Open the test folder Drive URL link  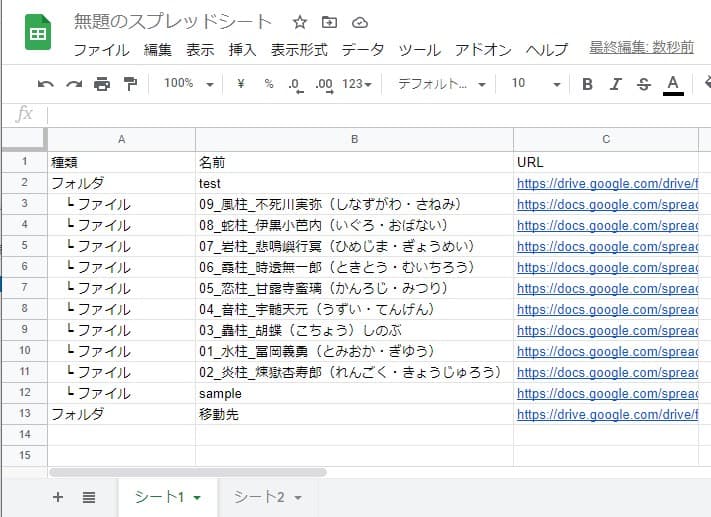pyautogui.click(x=606, y=184)
